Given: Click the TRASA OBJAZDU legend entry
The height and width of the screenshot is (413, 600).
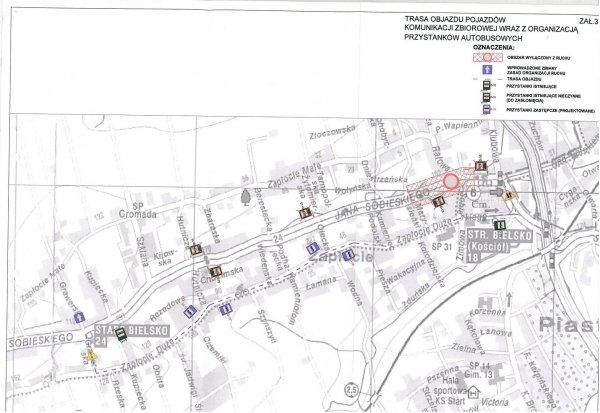Looking at the screenshot, I should (523, 79).
